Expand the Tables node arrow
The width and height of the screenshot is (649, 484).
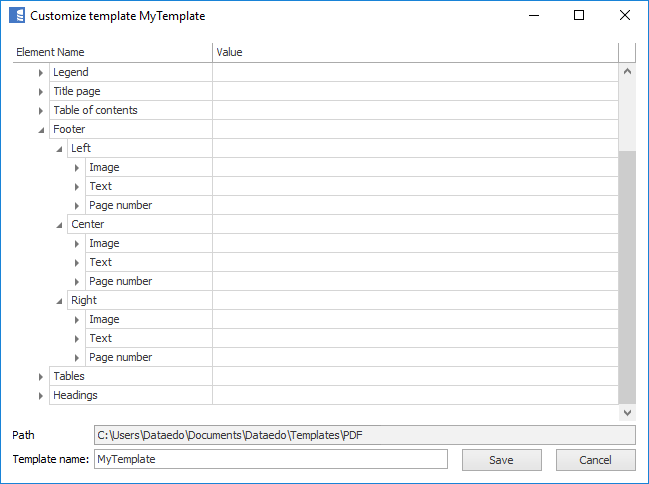41,377
